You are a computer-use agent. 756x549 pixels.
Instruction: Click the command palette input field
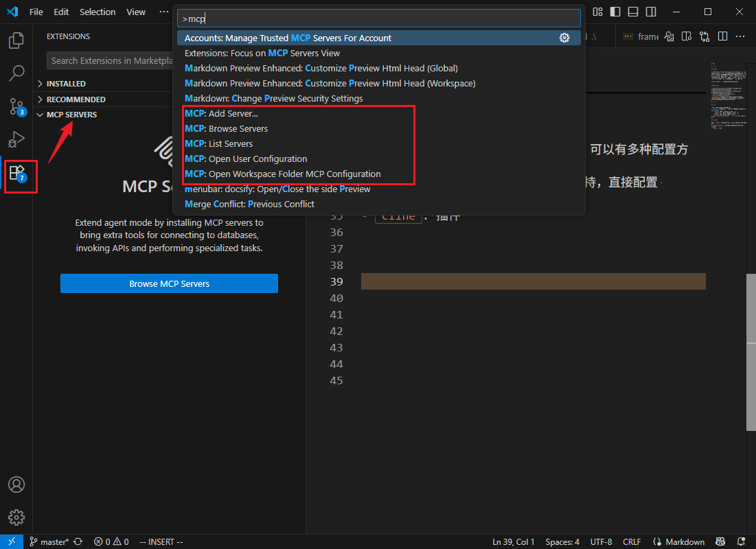378,19
